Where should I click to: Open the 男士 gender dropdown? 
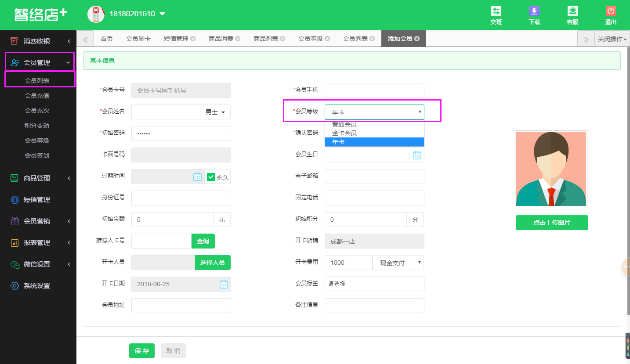(215, 112)
